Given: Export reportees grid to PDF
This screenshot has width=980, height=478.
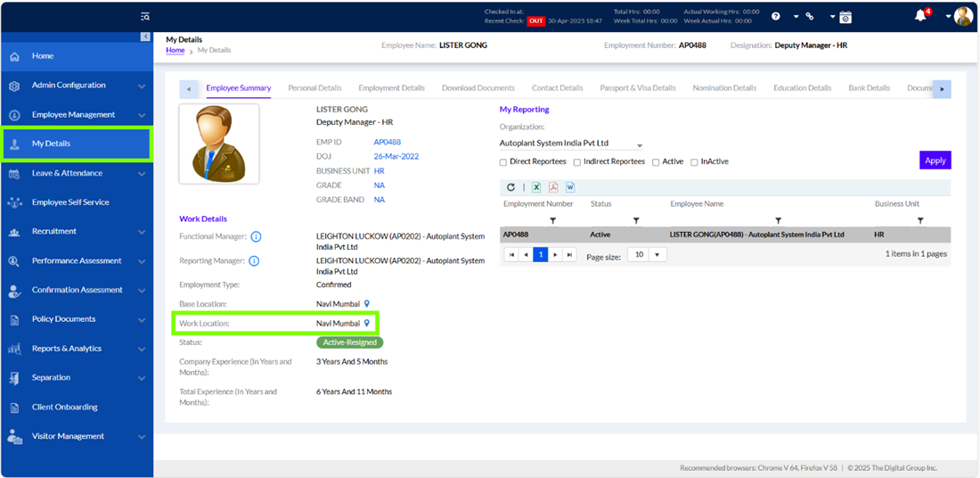Looking at the screenshot, I should pyautogui.click(x=553, y=187).
